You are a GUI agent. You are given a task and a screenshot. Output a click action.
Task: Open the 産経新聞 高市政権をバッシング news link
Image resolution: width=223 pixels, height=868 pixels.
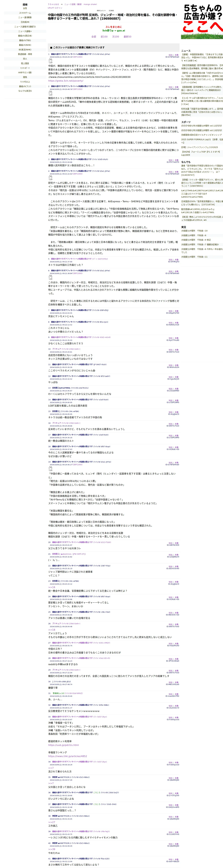202,90
